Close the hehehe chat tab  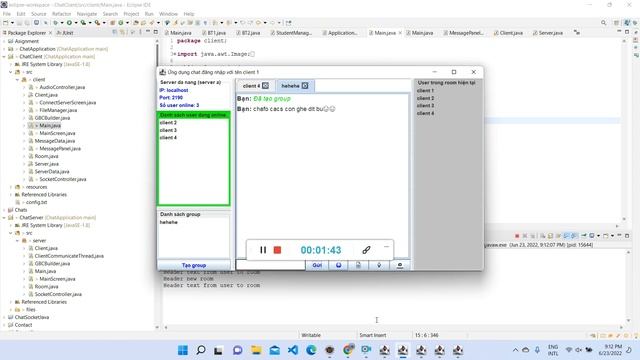[305, 86]
